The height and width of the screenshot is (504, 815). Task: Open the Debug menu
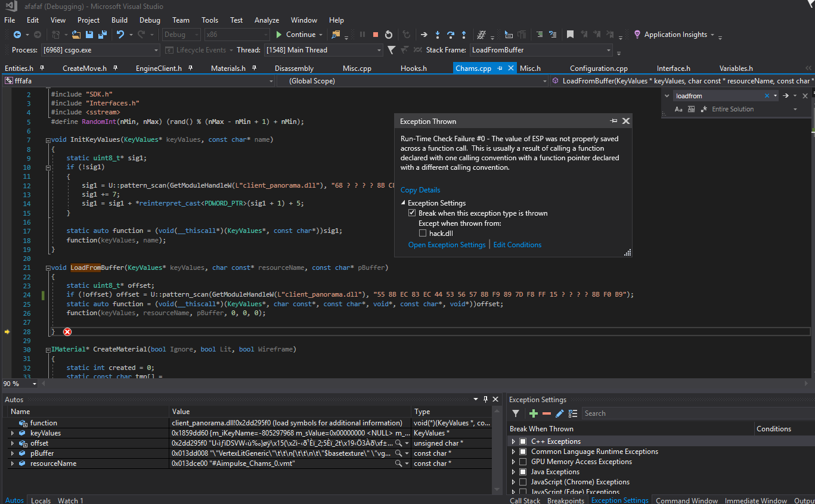[150, 20]
